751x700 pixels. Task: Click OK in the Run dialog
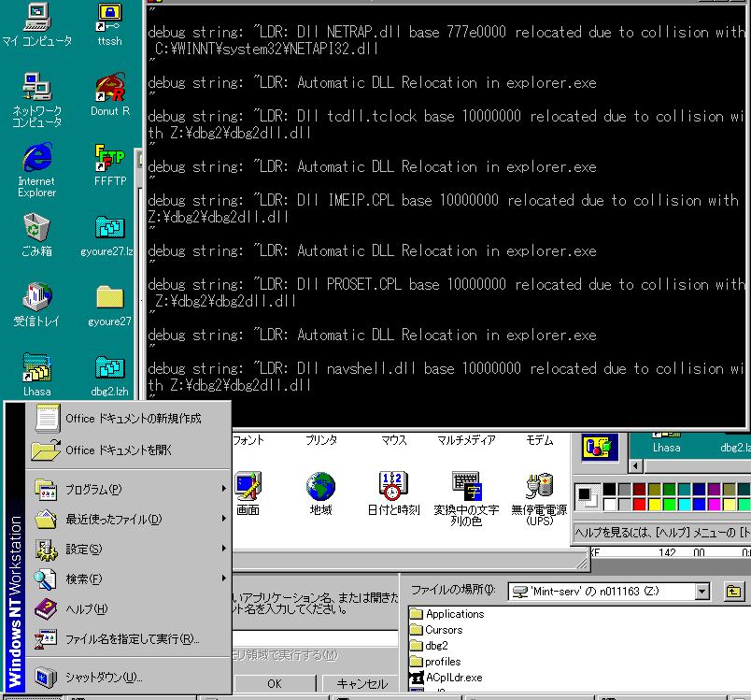point(275,684)
